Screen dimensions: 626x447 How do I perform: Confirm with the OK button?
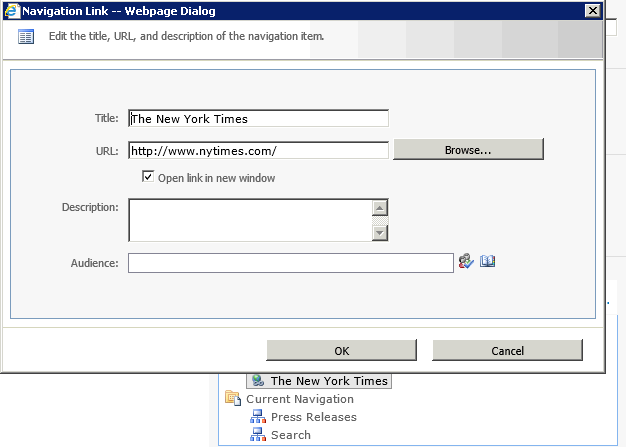click(x=341, y=350)
